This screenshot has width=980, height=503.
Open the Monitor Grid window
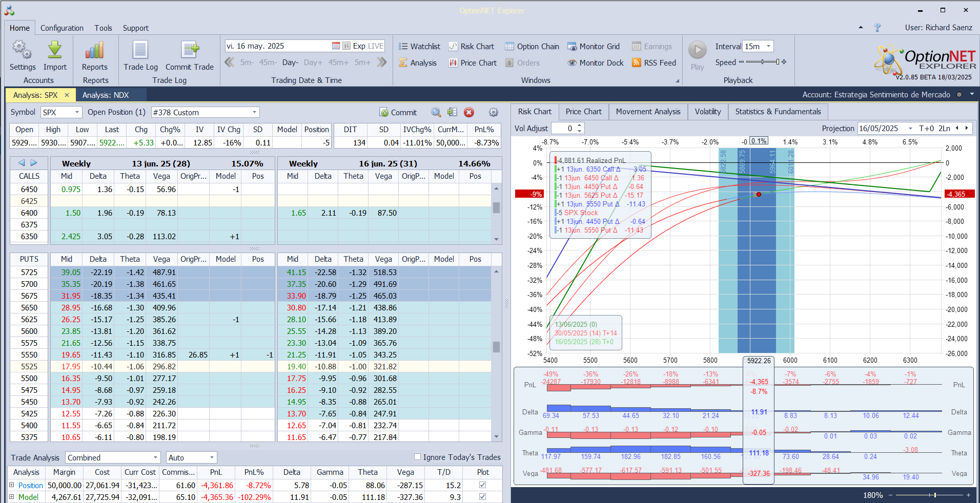pyautogui.click(x=594, y=47)
